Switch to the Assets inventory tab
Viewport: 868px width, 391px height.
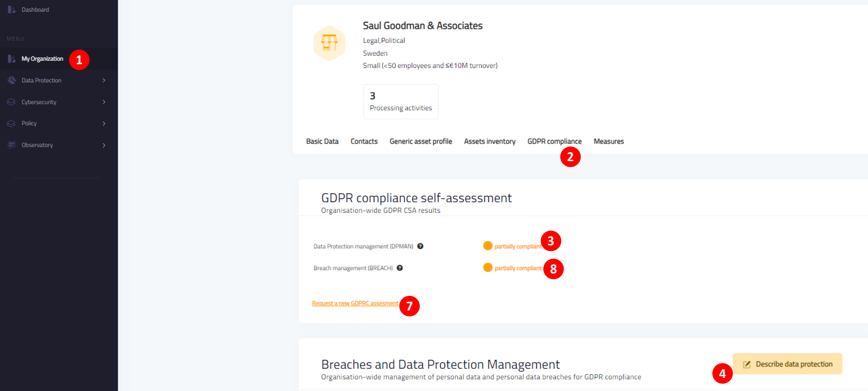[x=490, y=141]
